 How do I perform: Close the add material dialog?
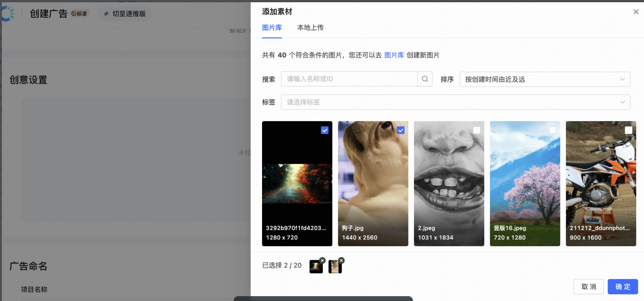636,12
